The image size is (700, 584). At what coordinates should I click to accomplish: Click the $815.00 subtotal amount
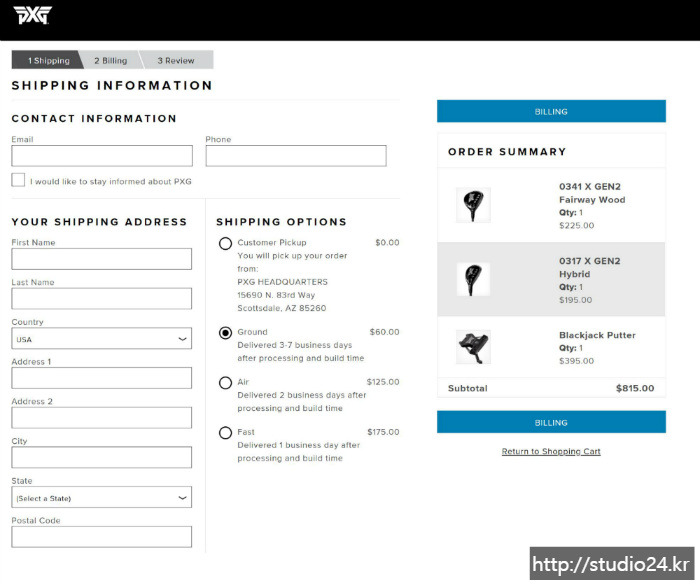pos(635,388)
